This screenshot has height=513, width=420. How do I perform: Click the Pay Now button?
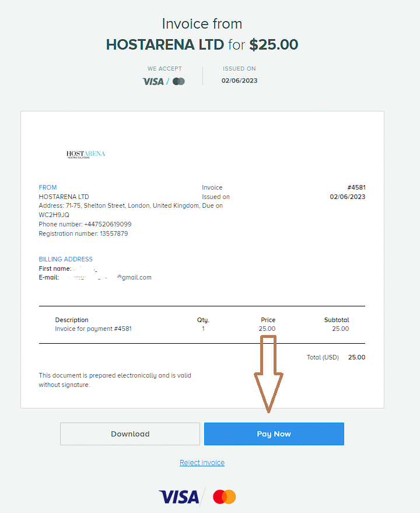click(274, 434)
